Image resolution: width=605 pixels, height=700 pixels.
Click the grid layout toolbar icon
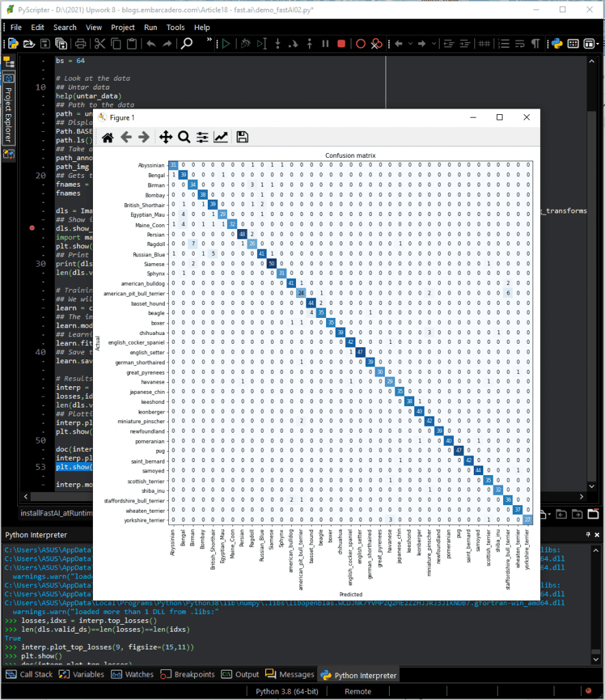point(574,44)
